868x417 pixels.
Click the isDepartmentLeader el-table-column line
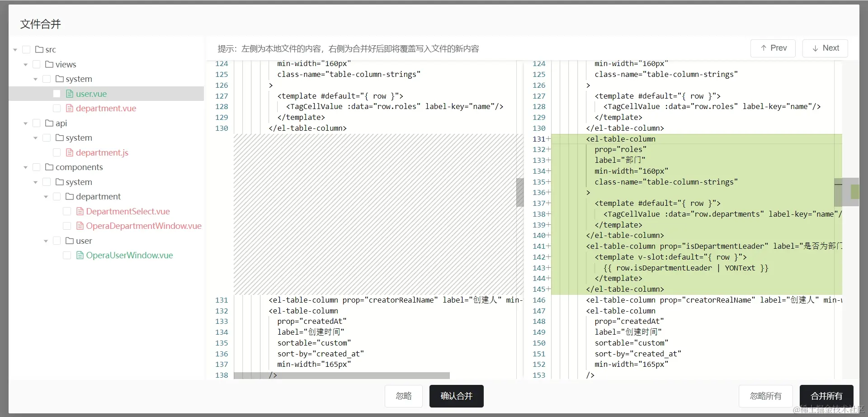click(714, 246)
